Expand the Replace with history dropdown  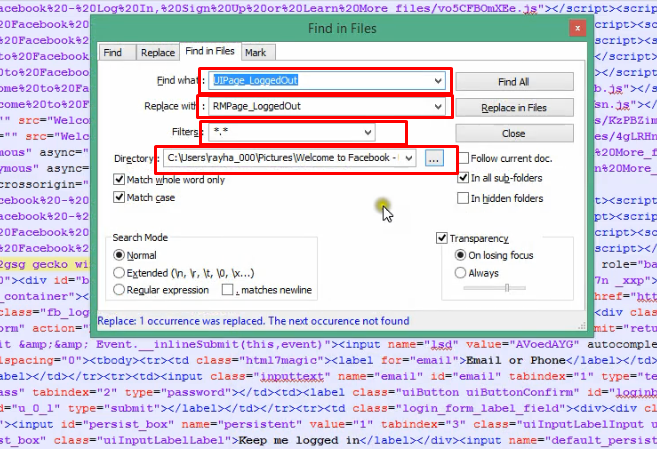[438, 106]
